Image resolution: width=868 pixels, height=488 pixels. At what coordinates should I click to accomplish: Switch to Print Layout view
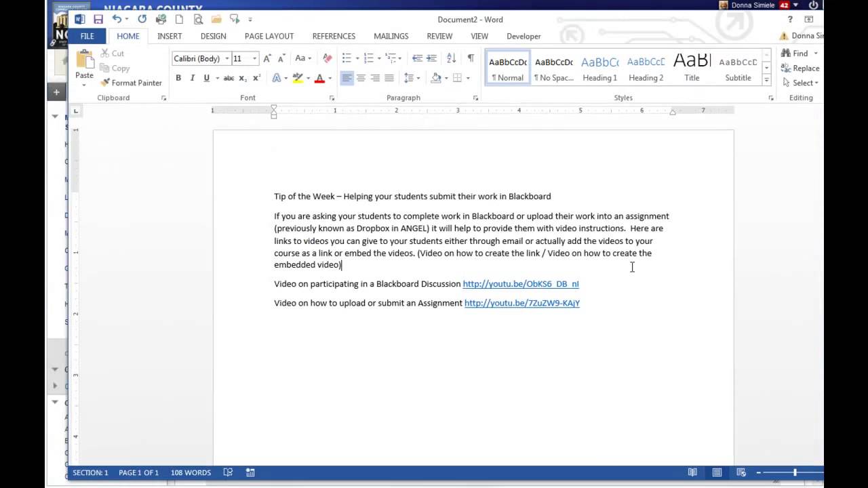[717, 472]
